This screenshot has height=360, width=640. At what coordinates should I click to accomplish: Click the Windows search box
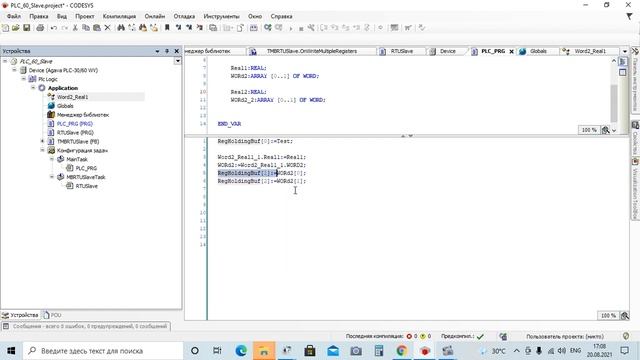pos(103,351)
